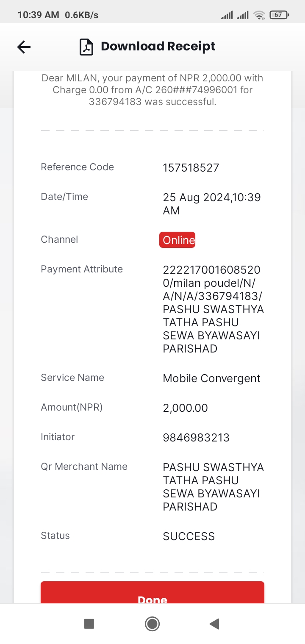Tap the battery indicator icon

[x=279, y=15]
